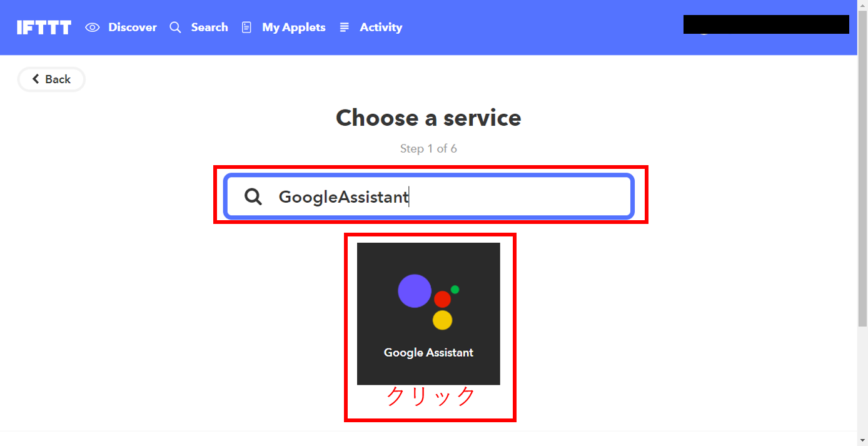Go to My Applets text link
The height and width of the screenshot is (446, 868).
[x=294, y=28]
